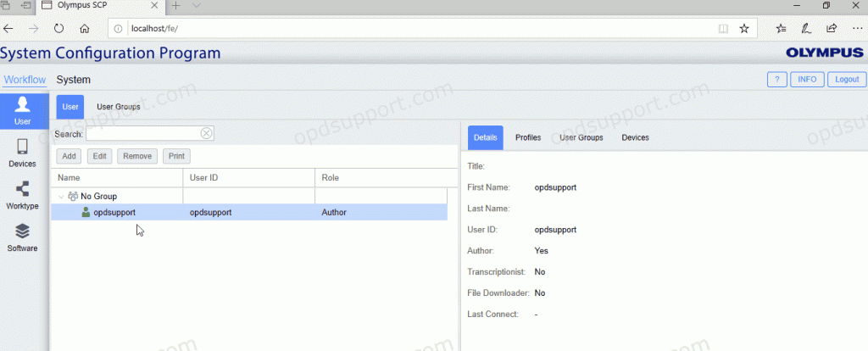Click the Workflow menu link
The image size is (868, 351).
pos(25,80)
